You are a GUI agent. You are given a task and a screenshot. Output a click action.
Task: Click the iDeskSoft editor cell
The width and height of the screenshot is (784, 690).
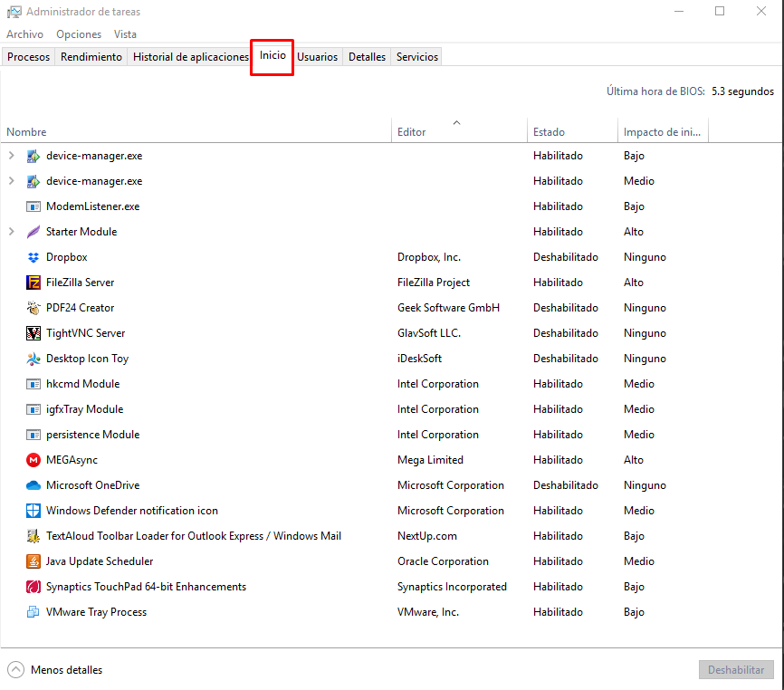point(419,359)
